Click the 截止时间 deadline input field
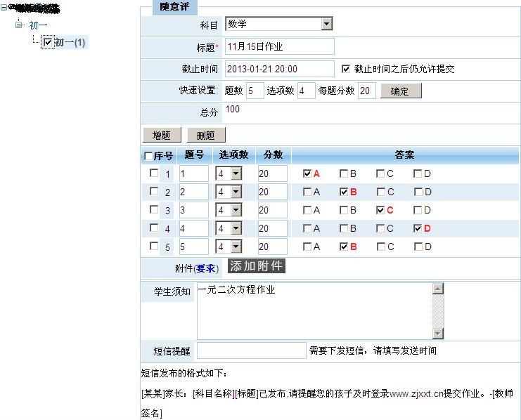521x420 pixels. point(279,69)
